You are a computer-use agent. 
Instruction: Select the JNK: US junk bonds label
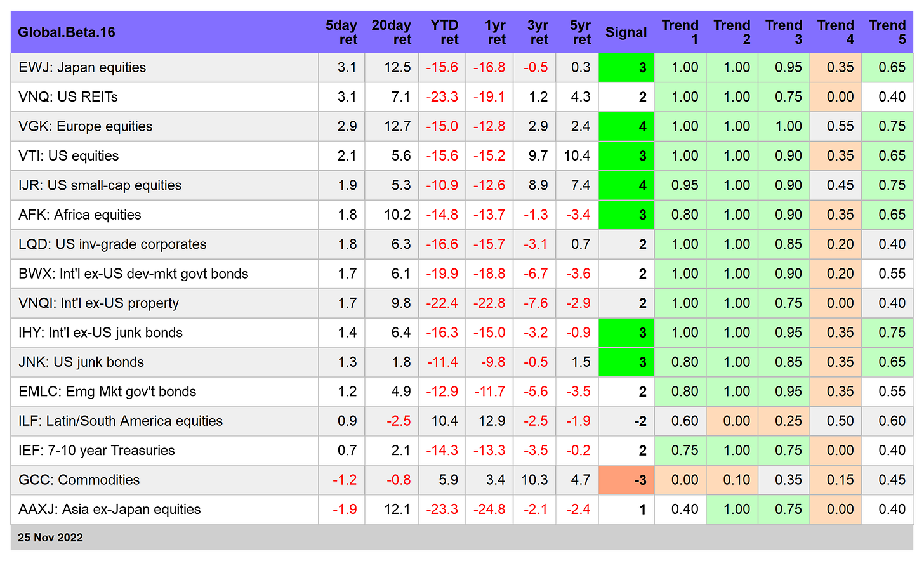coord(81,362)
